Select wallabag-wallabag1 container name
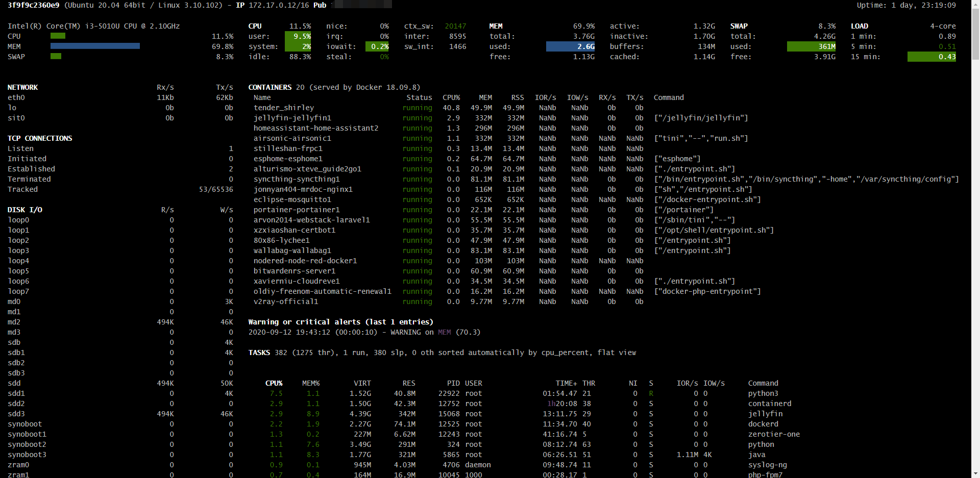This screenshot has height=478, width=980. coord(292,250)
